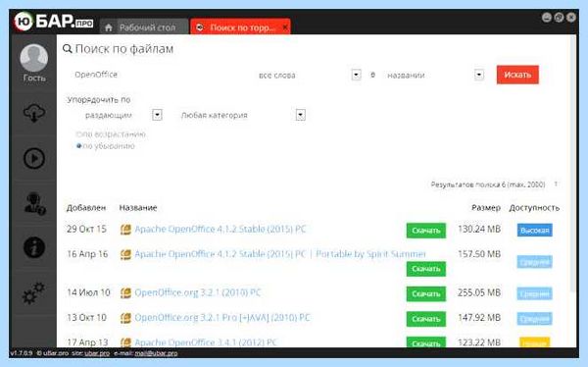Open the support help sidebar icon
The height and width of the screenshot is (367, 588).
pos(34,203)
